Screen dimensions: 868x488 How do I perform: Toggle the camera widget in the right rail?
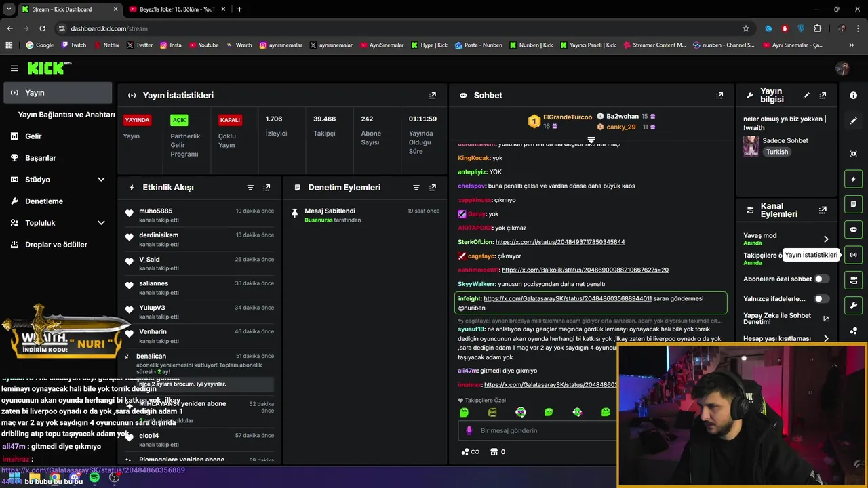click(x=853, y=280)
